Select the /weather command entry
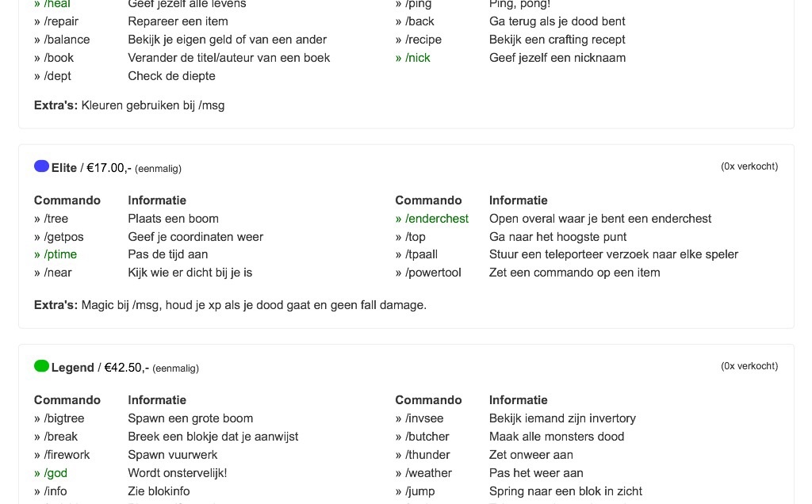 pos(428,473)
